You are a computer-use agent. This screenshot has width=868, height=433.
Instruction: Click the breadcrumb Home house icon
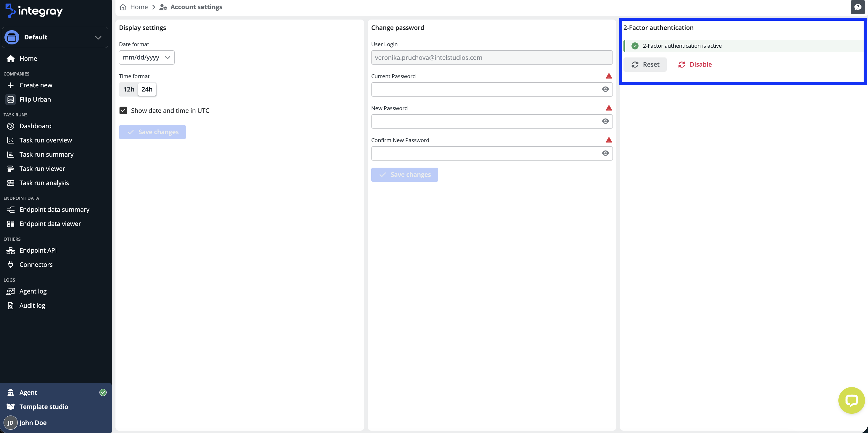[x=123, y=7]
